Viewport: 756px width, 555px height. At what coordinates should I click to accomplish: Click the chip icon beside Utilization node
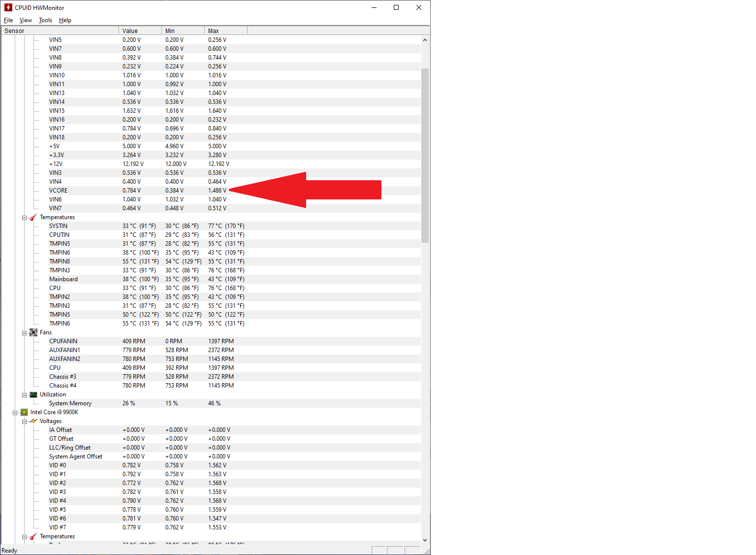point(33,394)
